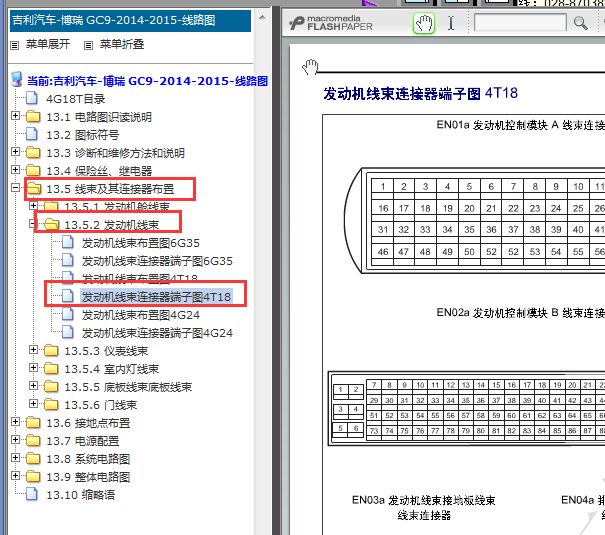Click the page icon of 4G18T目录

[x=32, y=98]
